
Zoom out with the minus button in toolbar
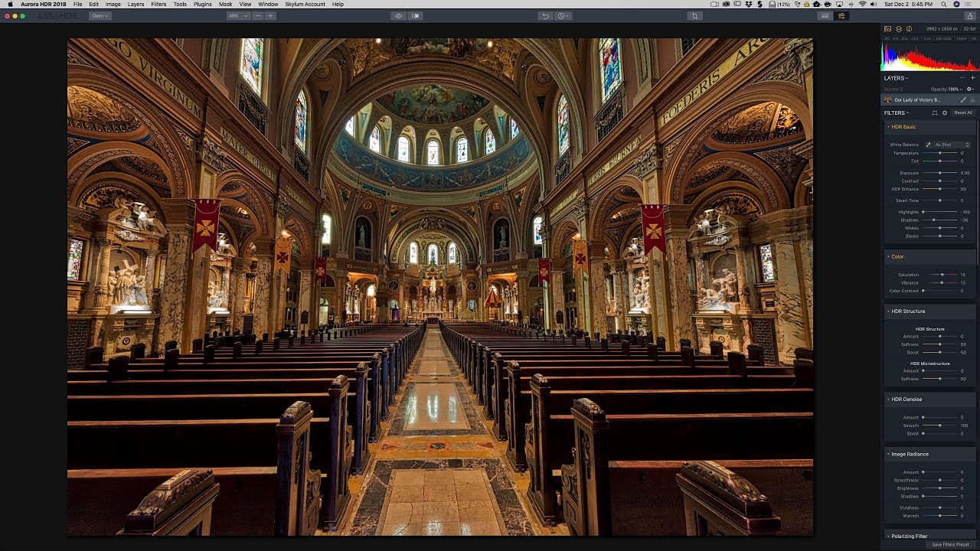pos(257,15)
